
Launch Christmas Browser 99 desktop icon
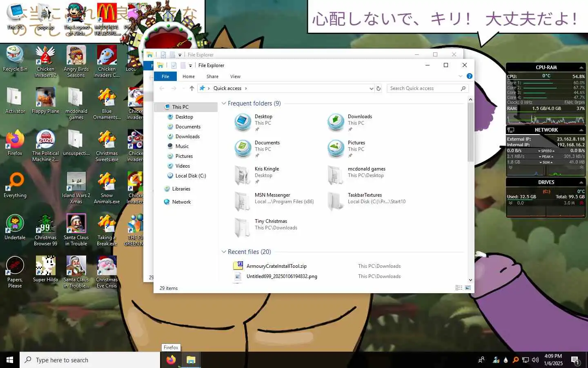(x=45, y=230)
